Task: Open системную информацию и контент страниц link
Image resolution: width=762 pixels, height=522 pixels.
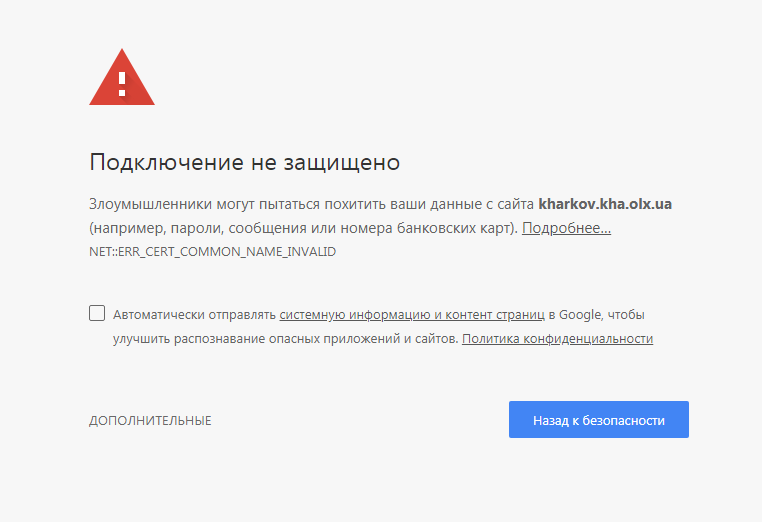Action: point(412,314)
